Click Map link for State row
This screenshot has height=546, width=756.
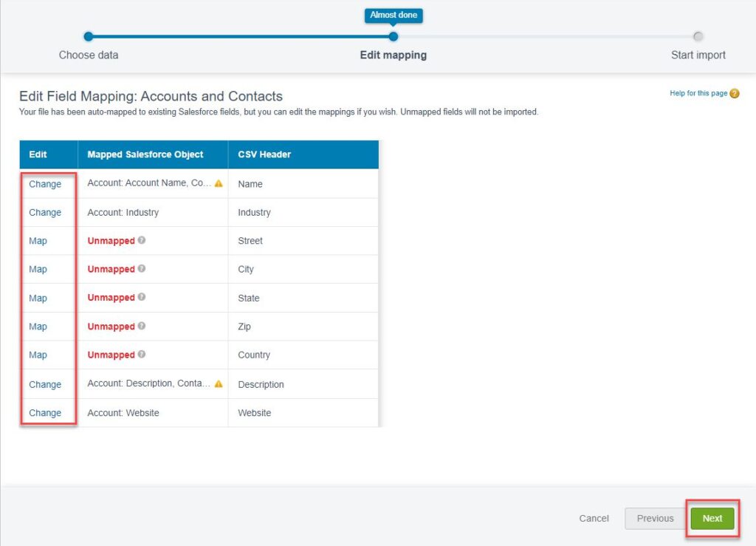38,298
